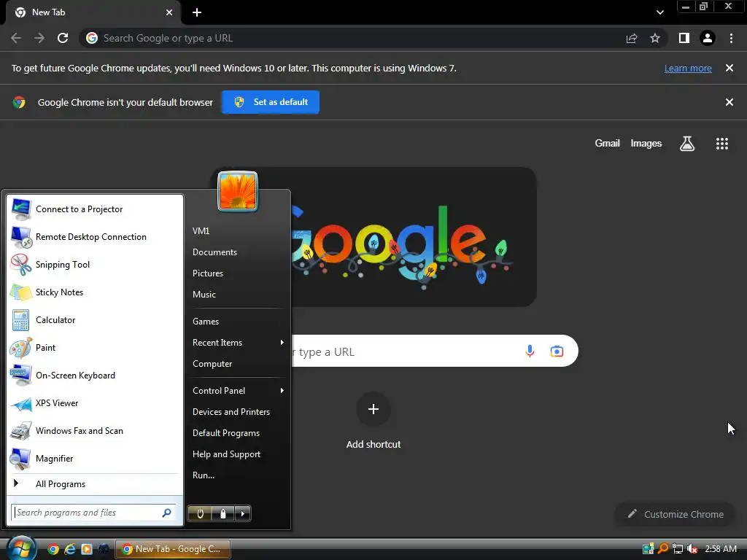Launch Paint from Start menu

pyautogui.click(x=96, y=348)
